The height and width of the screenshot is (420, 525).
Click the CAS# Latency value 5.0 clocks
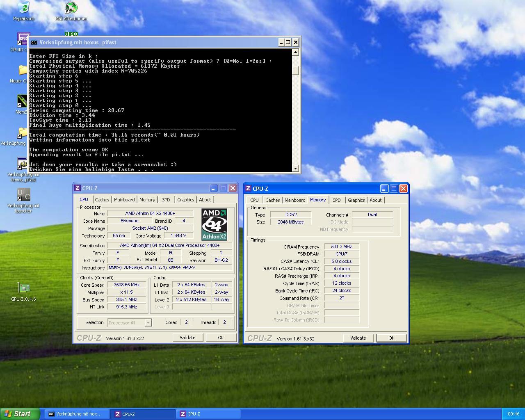click(342, 261)
